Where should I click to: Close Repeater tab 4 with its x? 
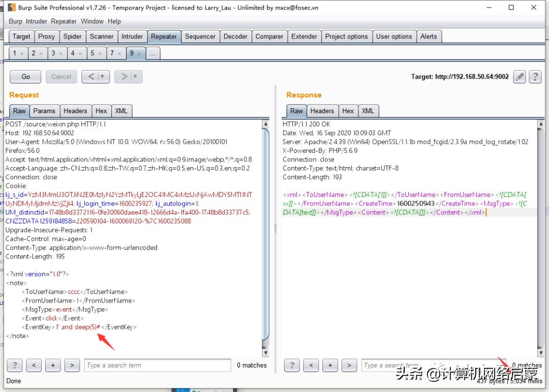pos(80,53)
